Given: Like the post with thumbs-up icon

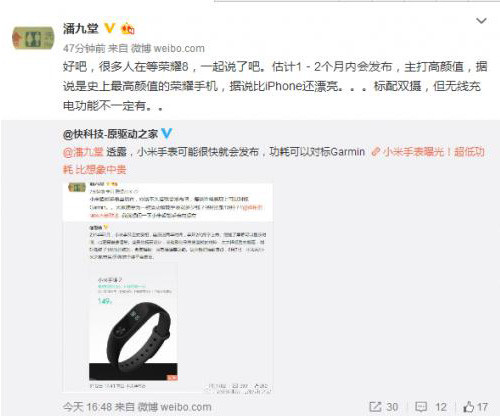Looking at the screenshot, I should point(469,407).
